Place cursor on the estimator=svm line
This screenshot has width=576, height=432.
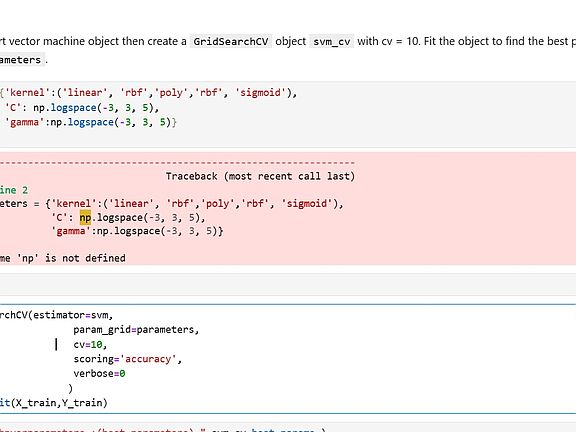pos(57,315)
